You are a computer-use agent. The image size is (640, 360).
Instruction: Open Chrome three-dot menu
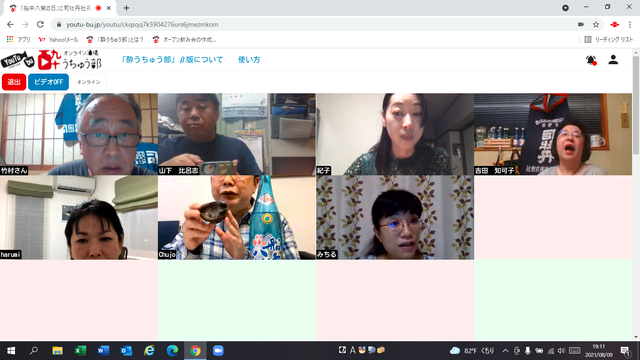pyautogui.click(x=630, y=24)
